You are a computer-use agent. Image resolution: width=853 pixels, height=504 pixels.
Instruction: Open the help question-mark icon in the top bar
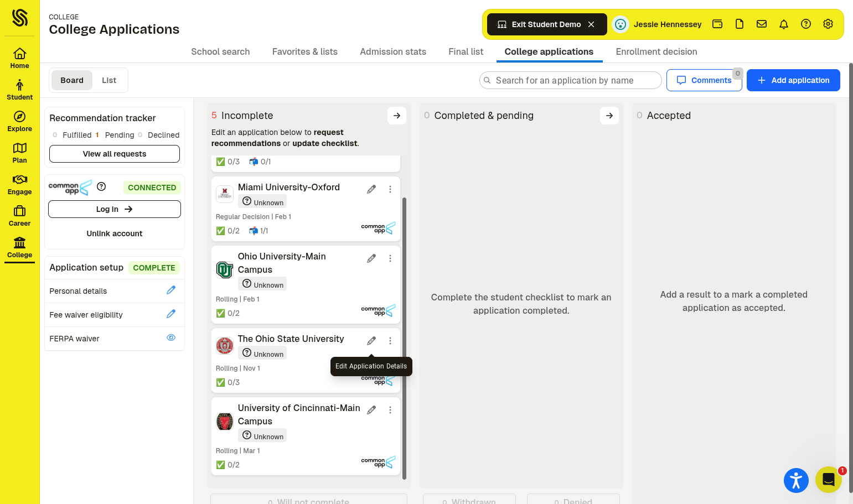[x=806, y=24]
